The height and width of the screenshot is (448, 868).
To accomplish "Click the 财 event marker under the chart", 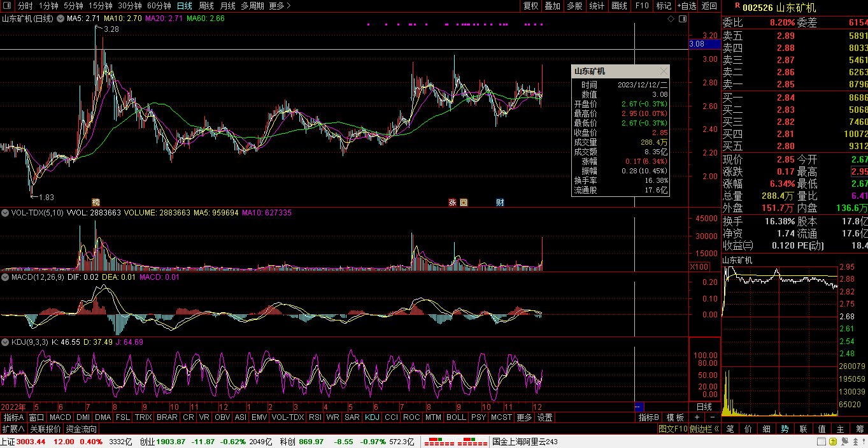I will 500,202.
